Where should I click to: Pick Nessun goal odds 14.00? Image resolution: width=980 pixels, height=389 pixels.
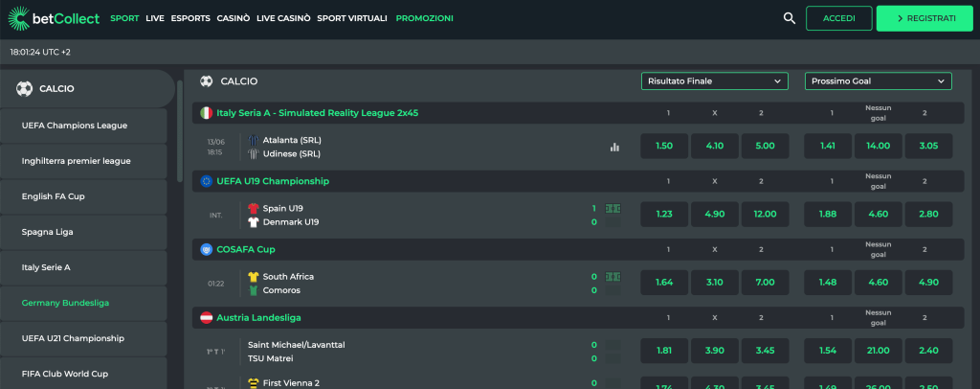pos(879,146)
